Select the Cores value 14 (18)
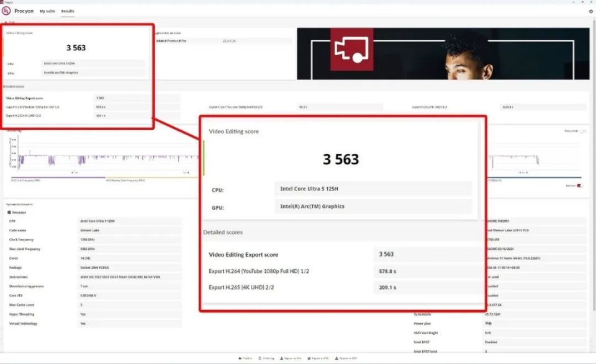Viewport: 596px width, 364px height. point(129,259)
